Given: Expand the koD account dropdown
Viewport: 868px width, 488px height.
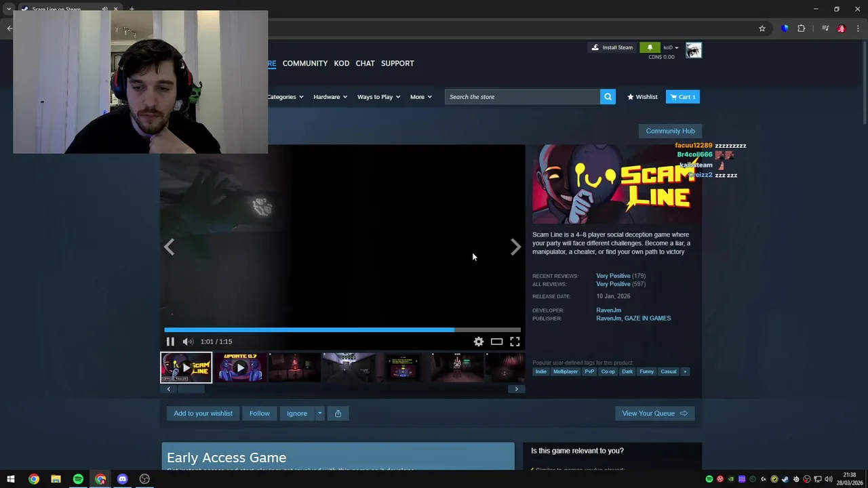Looking at the screenshot, I should coord(671,47).
